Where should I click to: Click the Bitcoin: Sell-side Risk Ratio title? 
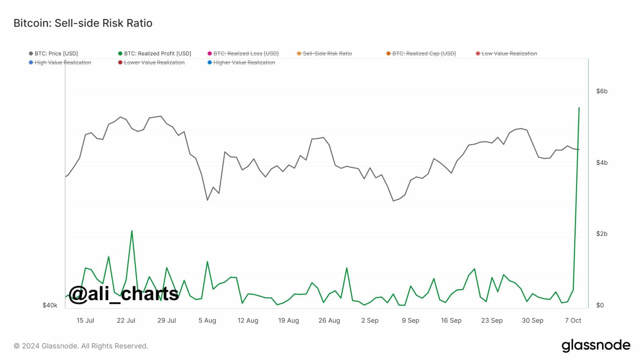click(83, 23)
